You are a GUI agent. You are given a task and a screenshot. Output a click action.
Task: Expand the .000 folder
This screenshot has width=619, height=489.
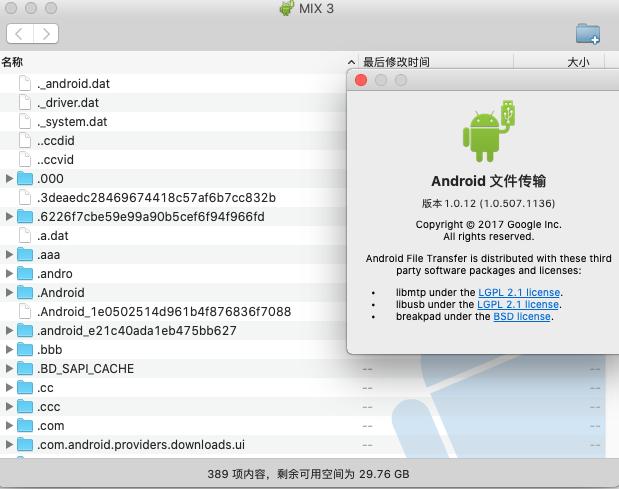pos(9,178)
